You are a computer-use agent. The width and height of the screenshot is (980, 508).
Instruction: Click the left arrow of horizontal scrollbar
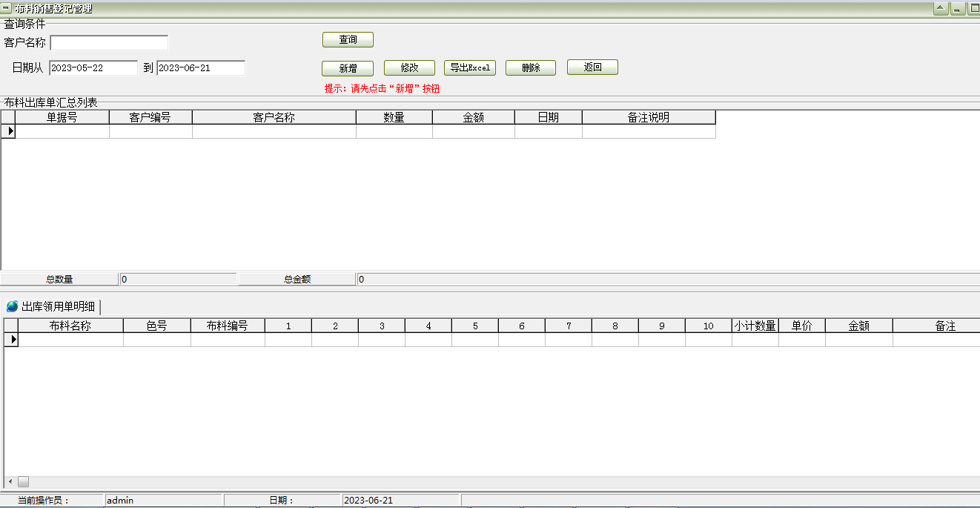[10, 482]
